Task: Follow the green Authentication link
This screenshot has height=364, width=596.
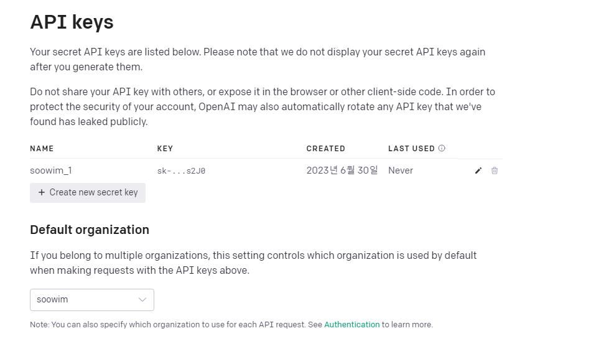Action: (x=352, y=324)
